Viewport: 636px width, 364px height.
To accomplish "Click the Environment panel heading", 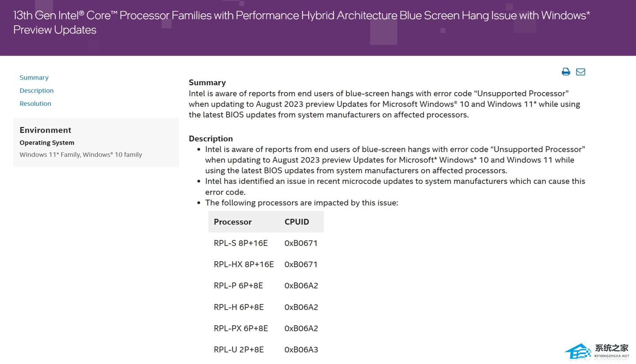I will coord(45,130).
